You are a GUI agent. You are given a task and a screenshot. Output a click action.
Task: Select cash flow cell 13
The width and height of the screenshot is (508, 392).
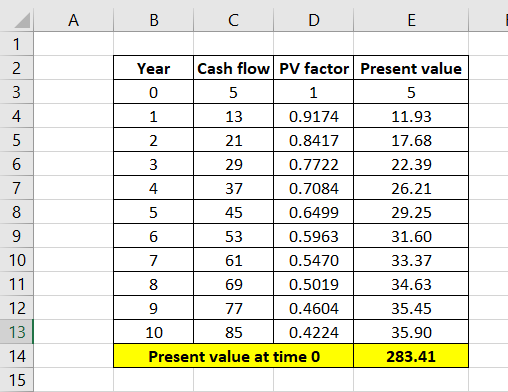[x=233, y=116]
